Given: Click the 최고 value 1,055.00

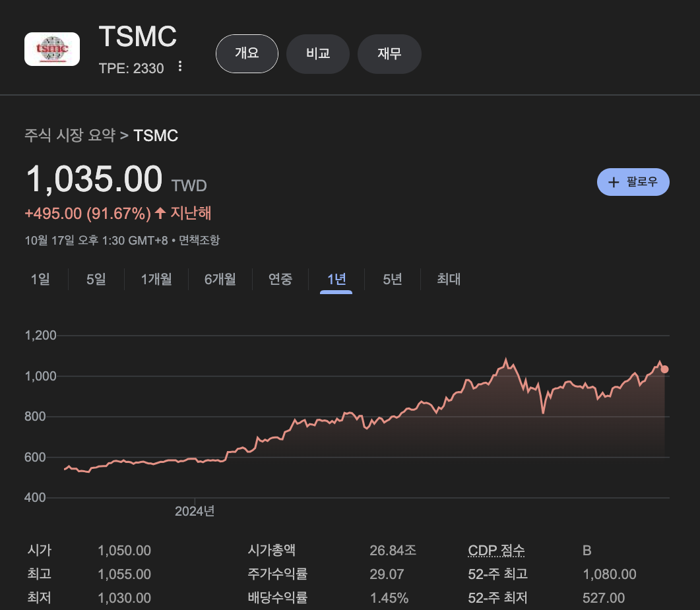Looking at the screenshot, I should (x=125, y=574).
